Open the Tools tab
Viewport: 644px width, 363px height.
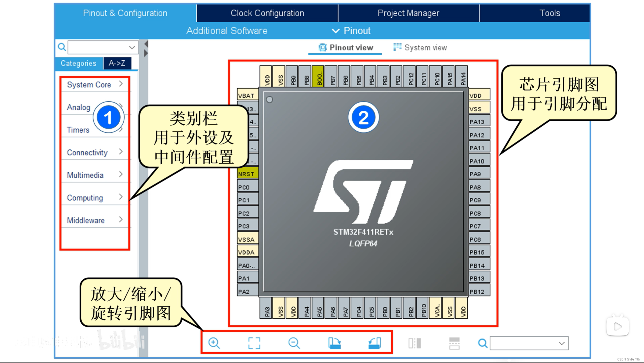click(550, 13)
